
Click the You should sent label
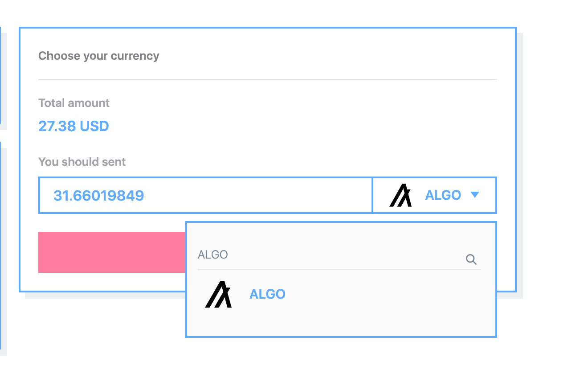[82, 162]
